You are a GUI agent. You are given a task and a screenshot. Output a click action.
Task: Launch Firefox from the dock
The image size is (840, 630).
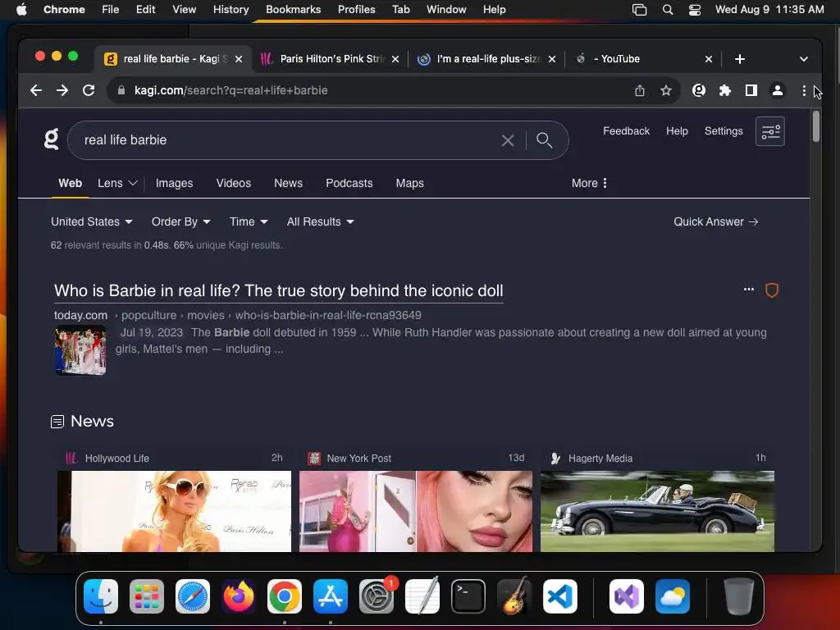(x=239, y=596)
